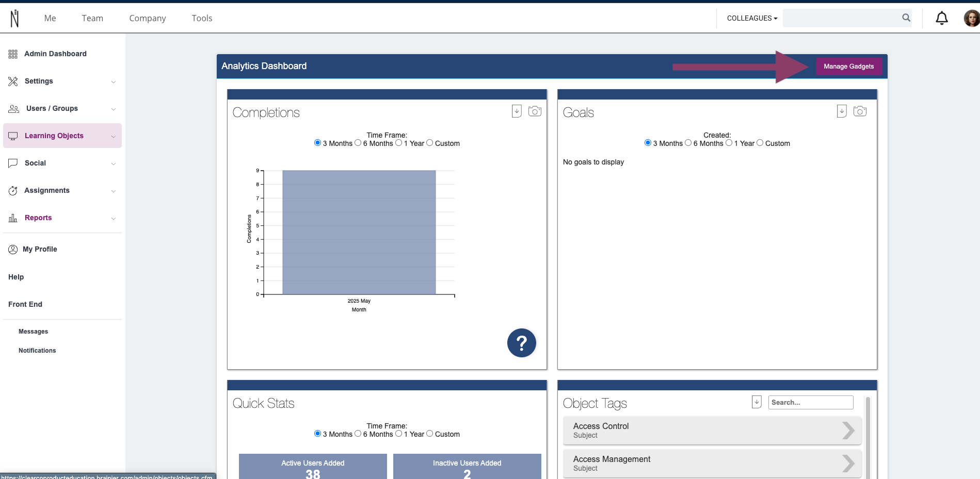Click the Manage Gadgets button
Screen dimensions: 980x479
pyautogui.click(x=848, y=66)
